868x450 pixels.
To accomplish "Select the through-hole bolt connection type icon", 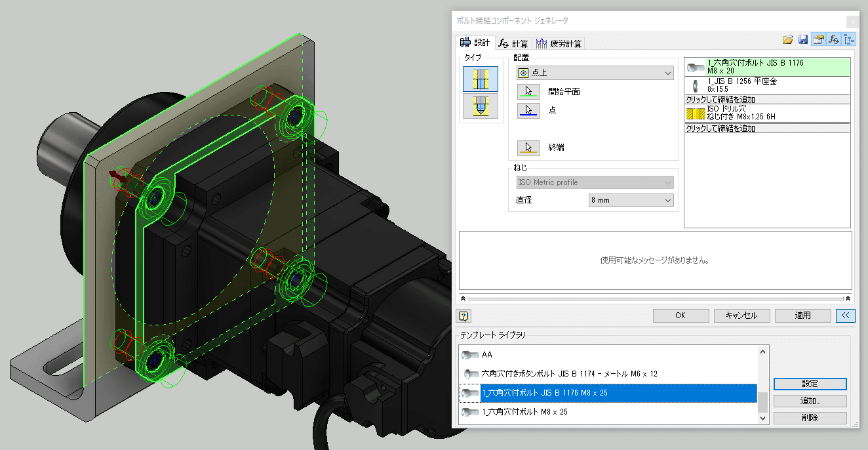I will 481,79.
